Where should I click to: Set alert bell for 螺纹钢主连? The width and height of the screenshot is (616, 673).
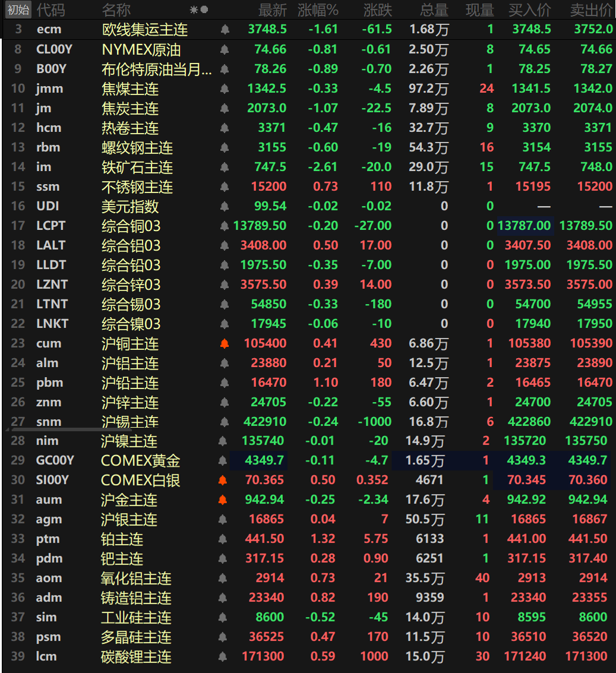(x=224, y=148)
